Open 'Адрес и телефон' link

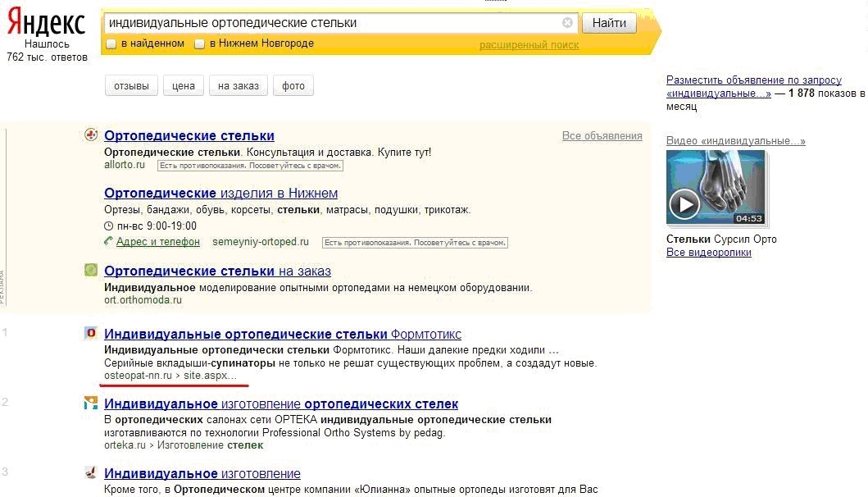[157, 242]
